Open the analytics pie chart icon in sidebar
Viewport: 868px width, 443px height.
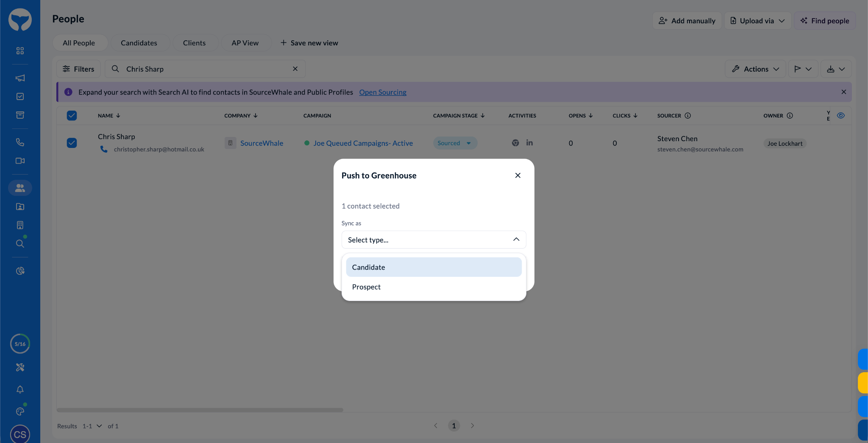pyautogui.click(x=20, y=271)
